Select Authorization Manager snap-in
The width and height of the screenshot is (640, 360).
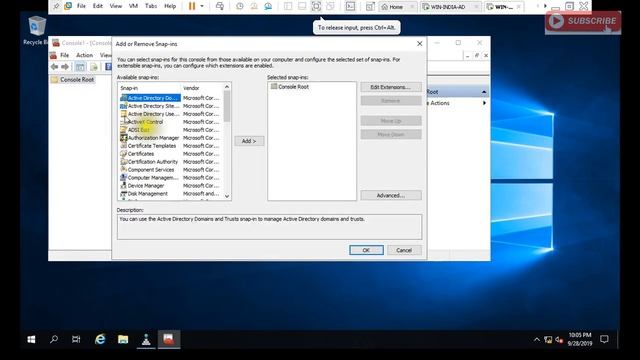coord(171,138)
